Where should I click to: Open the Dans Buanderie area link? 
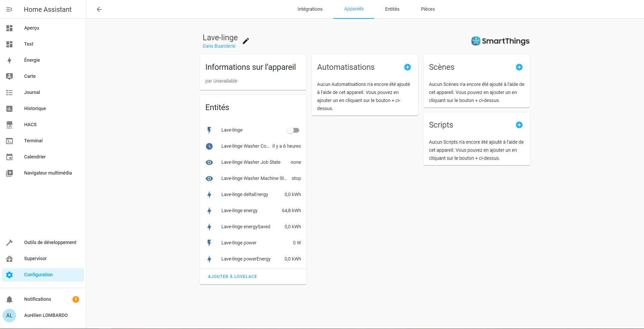pos(219,46)
